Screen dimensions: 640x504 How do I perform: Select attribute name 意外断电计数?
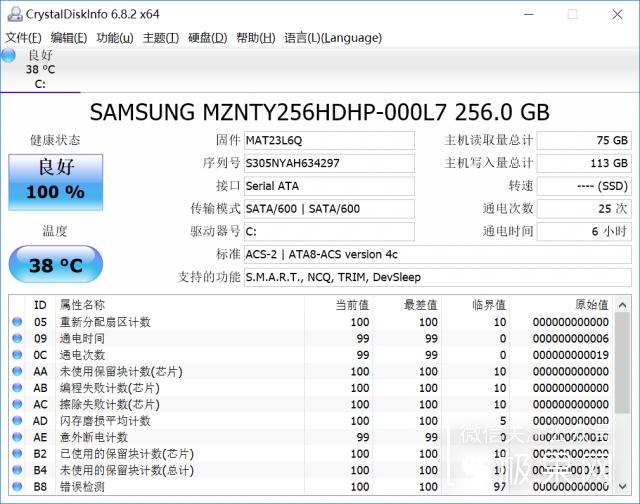pos(94,437)
